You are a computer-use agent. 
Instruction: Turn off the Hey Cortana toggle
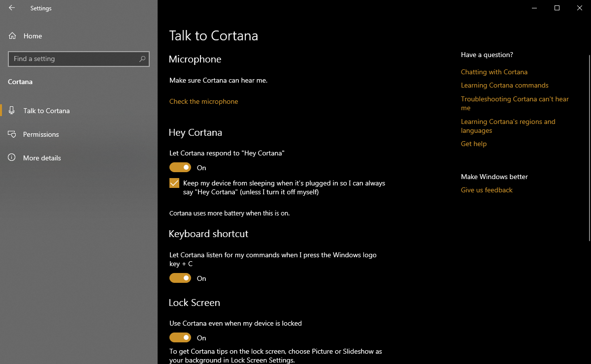point(180,168)
